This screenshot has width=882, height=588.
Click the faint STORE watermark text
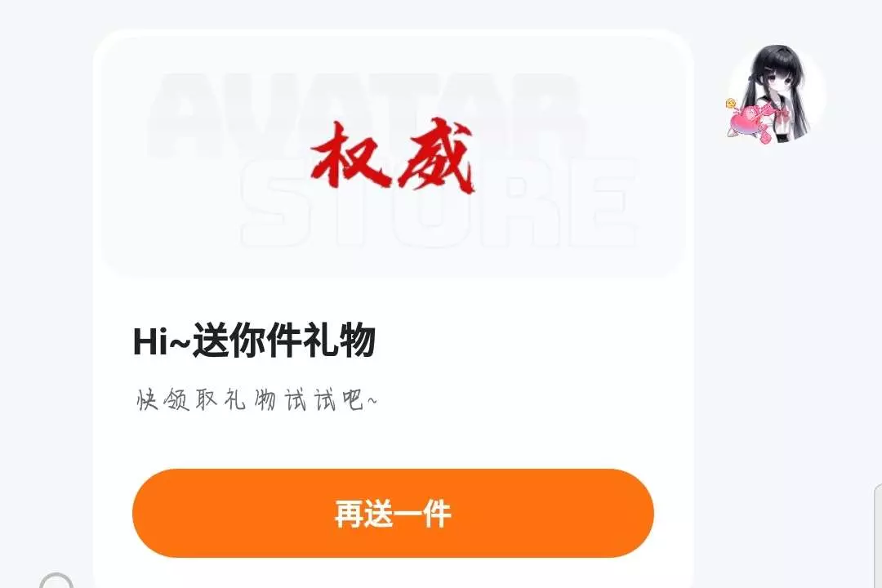tap(439, 203)
